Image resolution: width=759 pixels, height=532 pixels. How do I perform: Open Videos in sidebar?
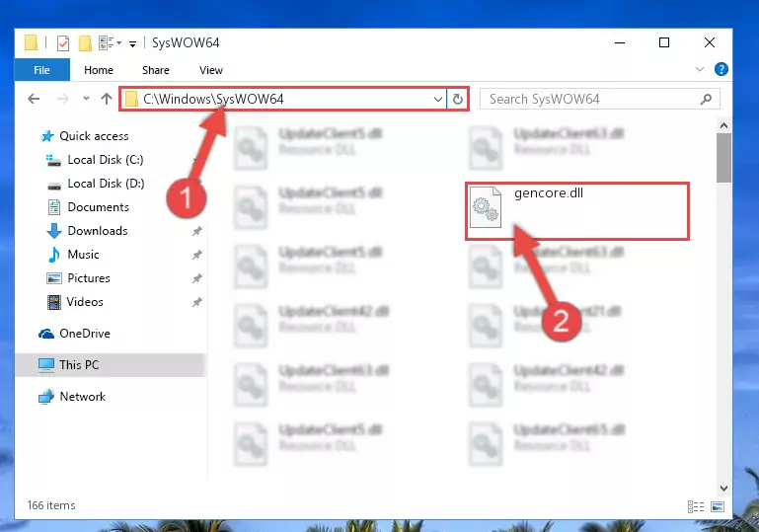tap(85, 302)
